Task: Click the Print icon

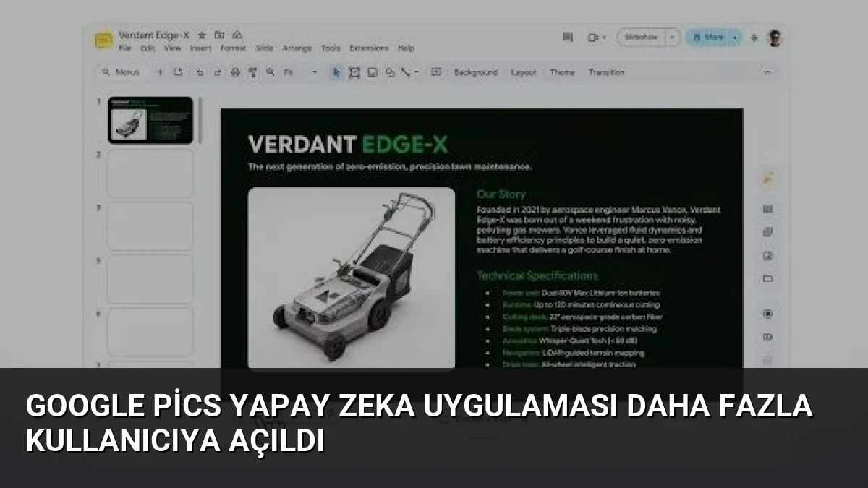Action: coord(235,72)
